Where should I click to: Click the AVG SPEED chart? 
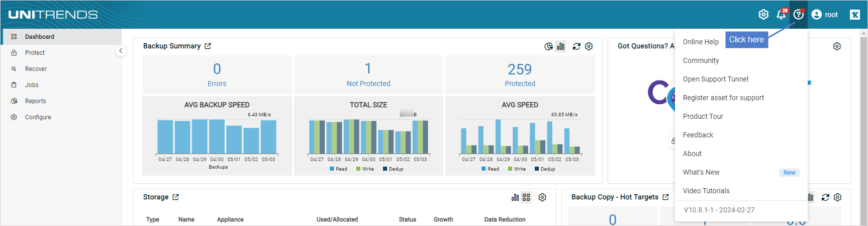coord(520,136)
